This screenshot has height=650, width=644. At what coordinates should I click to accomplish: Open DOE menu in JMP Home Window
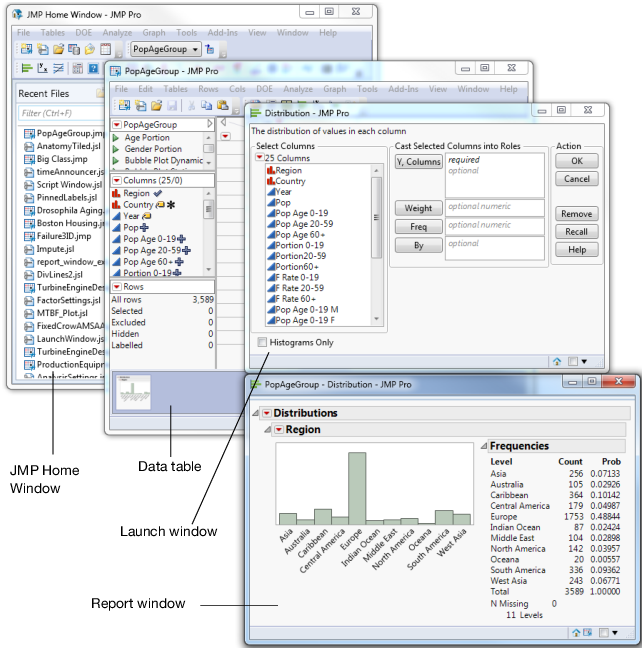[84, 32]
